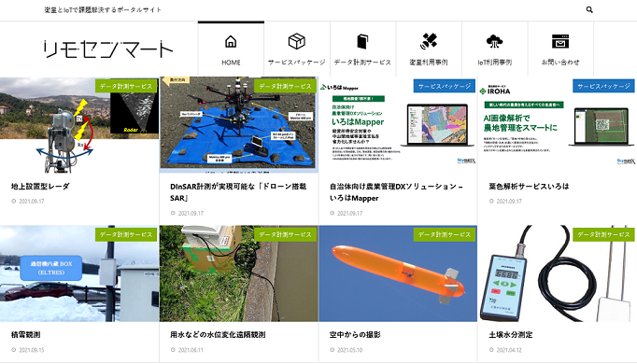This screenshot has height=364, width=637.
Task: Open the 葉色解析サービスいろは title link
Action: pos(529,187)
